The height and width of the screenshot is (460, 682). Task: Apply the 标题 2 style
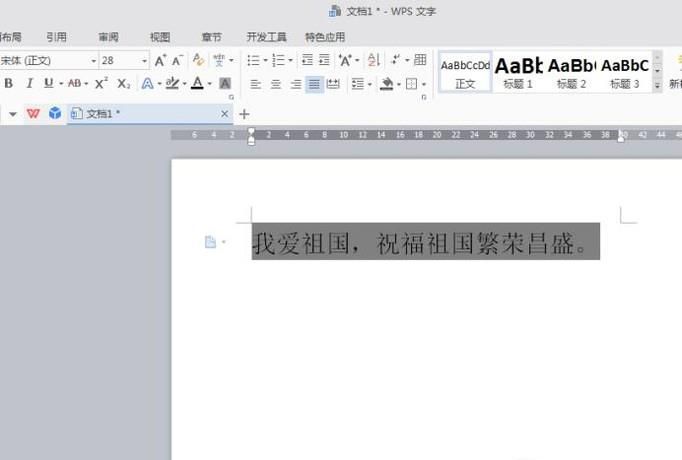point(571,73)
